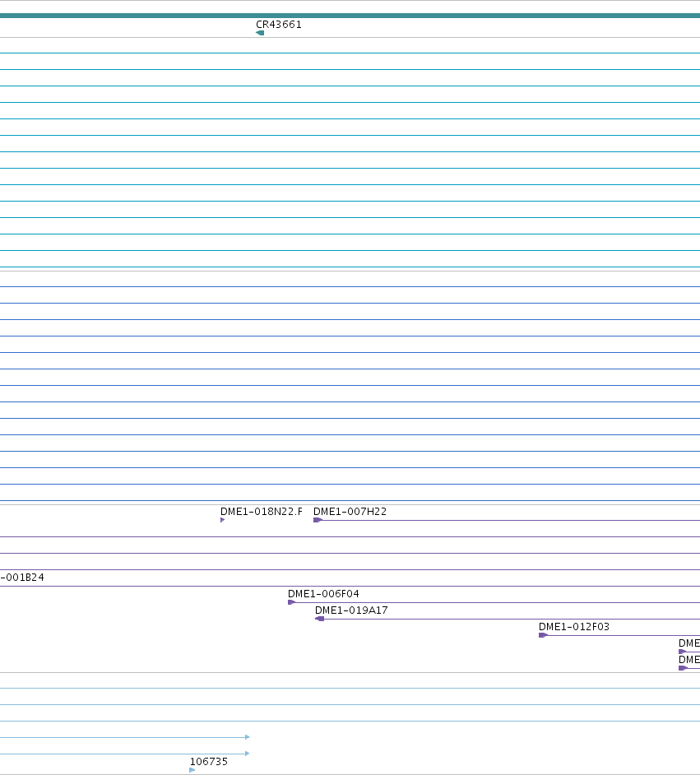
Task: Click the -001B24 clone label
Action: (22, 578)
